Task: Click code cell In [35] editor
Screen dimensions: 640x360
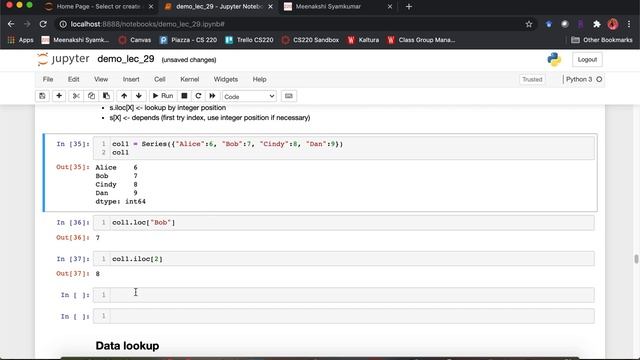Action: (344, 148)
